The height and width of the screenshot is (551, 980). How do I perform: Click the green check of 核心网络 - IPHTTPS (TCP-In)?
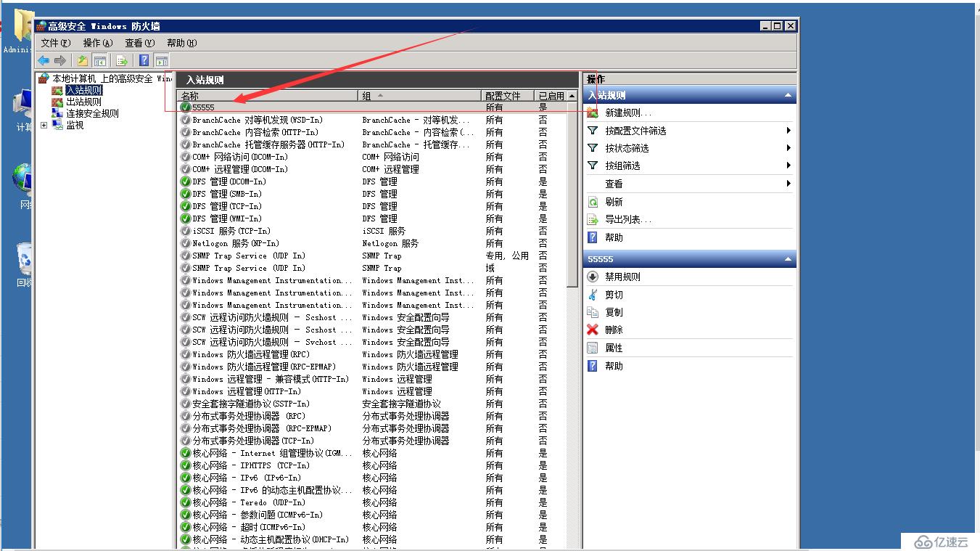(186, 465)
